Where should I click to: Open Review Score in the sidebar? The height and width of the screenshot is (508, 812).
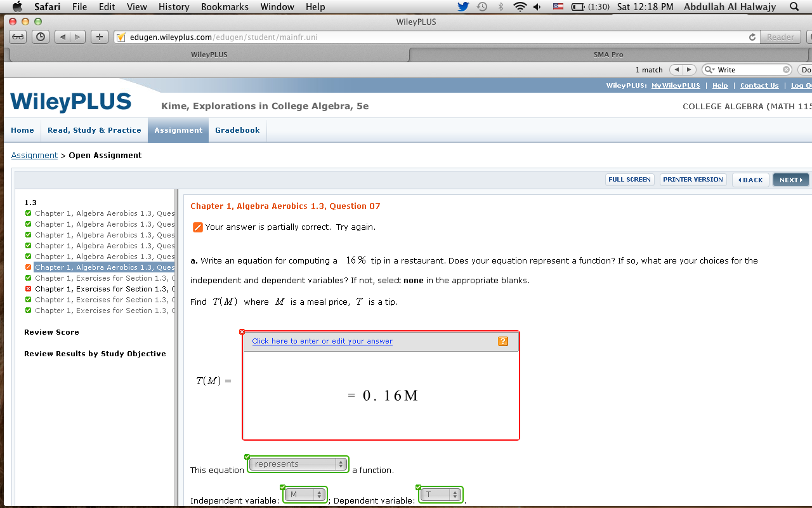[x=51, y=332]
